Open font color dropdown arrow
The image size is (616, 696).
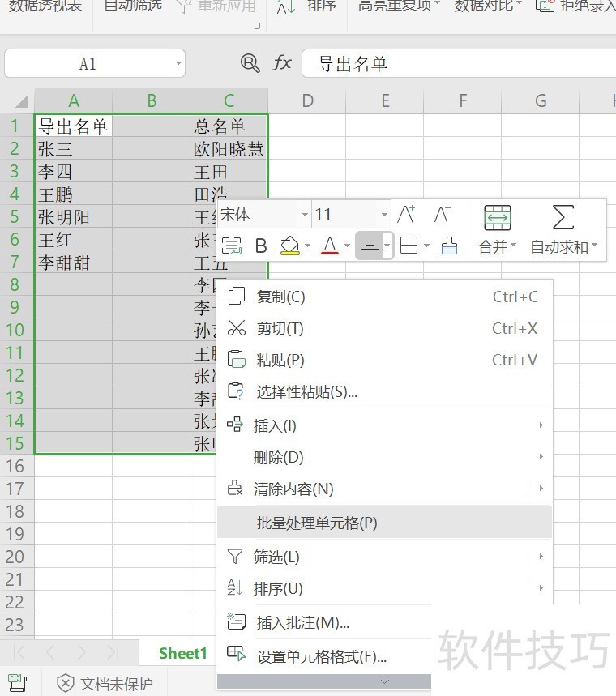(347, 246)
